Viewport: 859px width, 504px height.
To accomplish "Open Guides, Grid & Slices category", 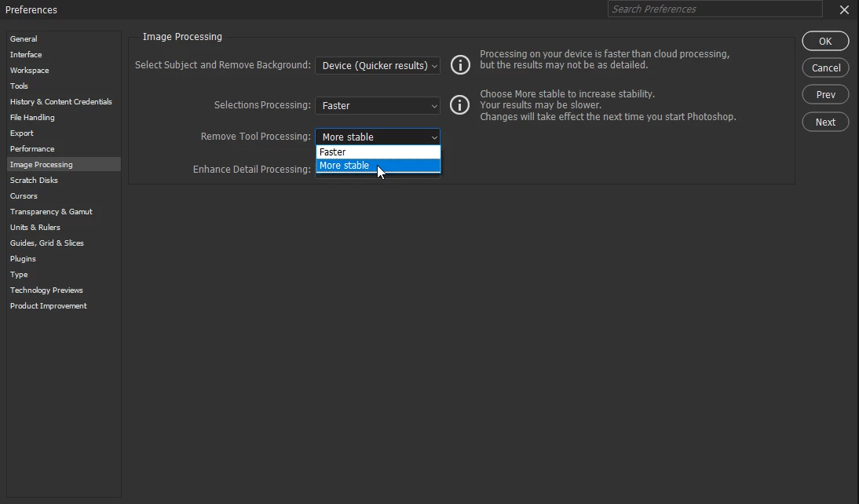I will 64,243.
